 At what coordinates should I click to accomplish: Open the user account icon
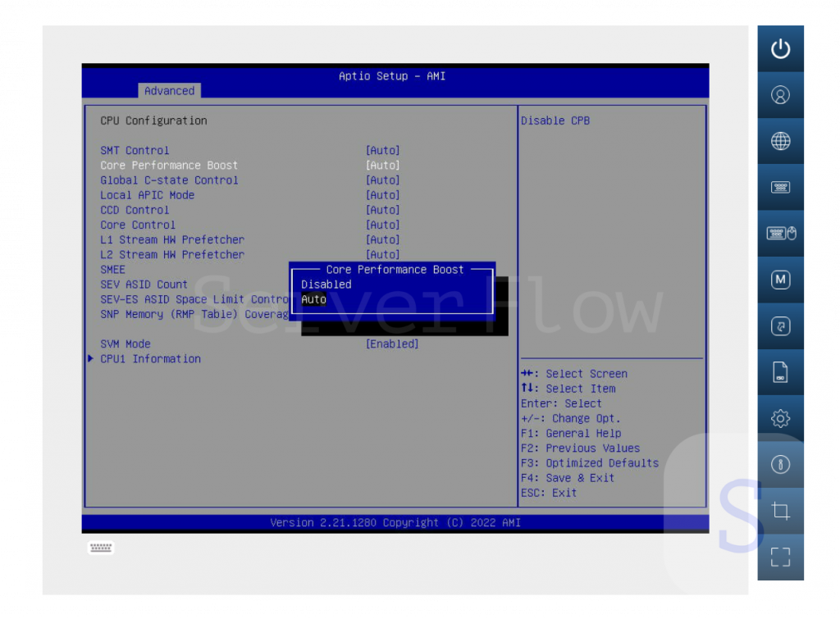tap(780, 95)
